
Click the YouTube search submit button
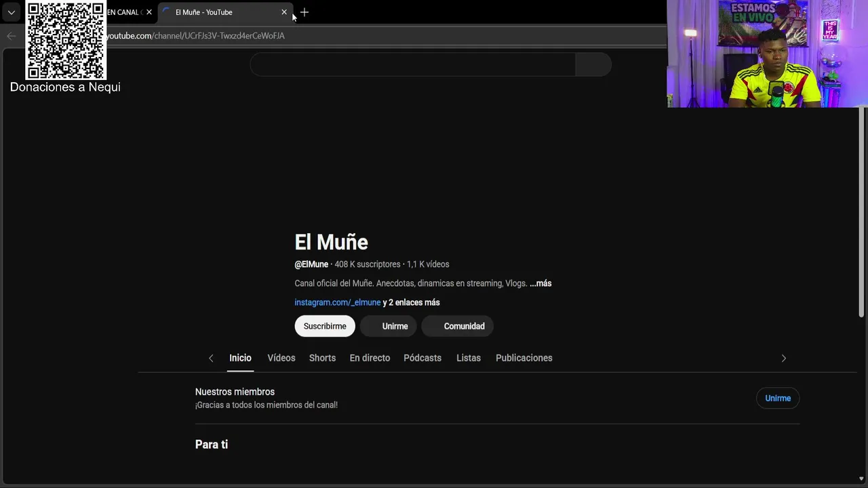coord(593,64)
